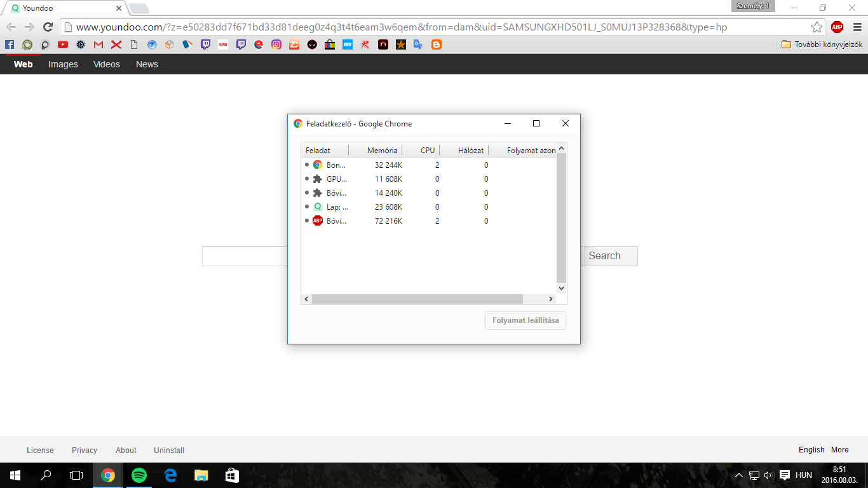868x488 pixels.
Task: Click the Folyamat leállítása button
Action: coord(526,320)
